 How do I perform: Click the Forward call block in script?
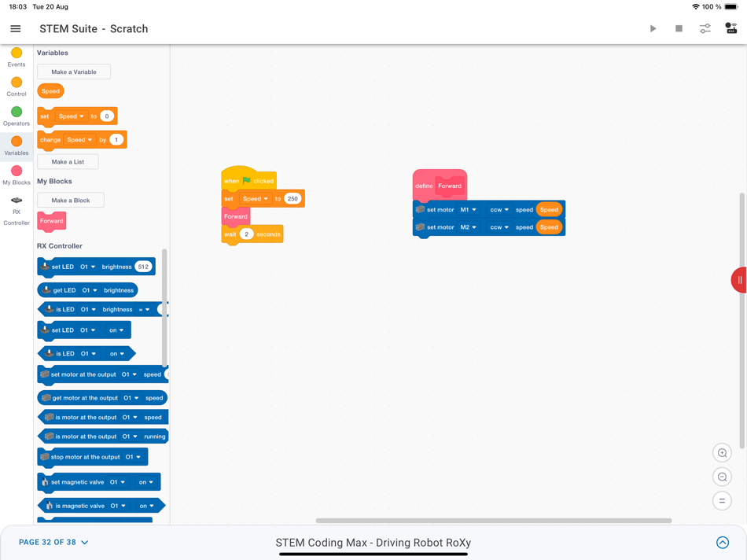point(236,216)
